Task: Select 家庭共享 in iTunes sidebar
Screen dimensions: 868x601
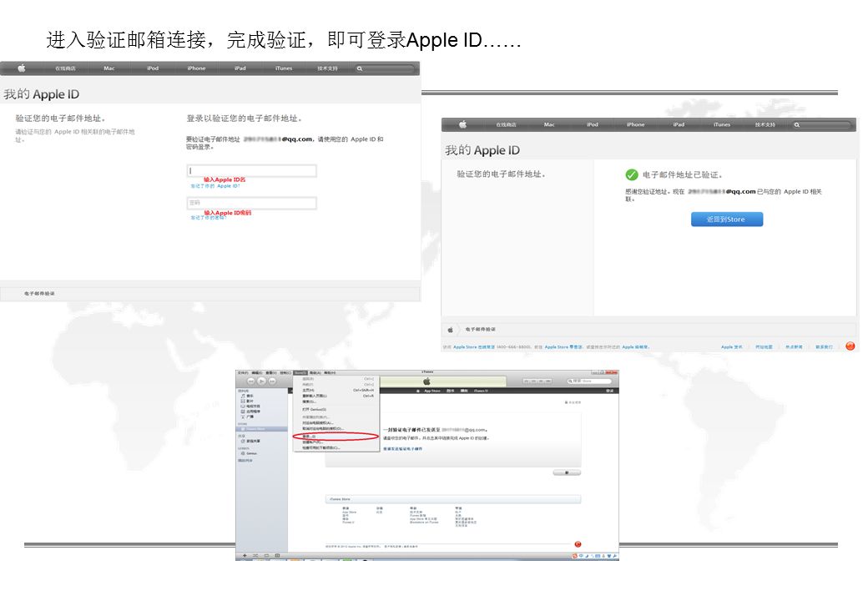Action: 250,441
